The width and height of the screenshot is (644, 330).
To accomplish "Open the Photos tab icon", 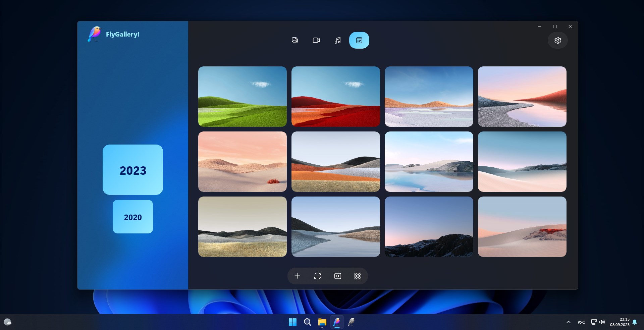I will (294, 40).
